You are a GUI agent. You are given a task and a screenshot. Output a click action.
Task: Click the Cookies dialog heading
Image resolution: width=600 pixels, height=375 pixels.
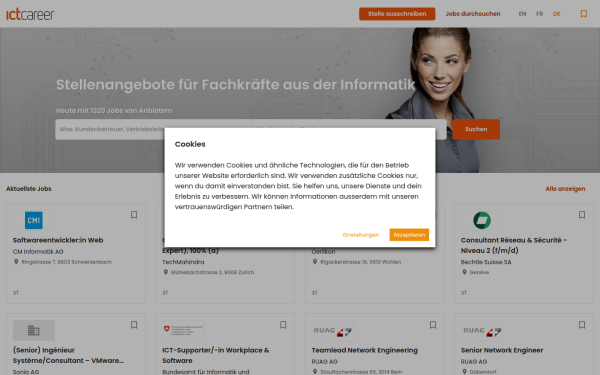point(190,144)
